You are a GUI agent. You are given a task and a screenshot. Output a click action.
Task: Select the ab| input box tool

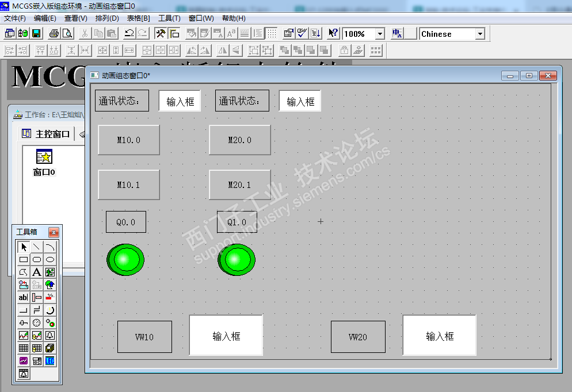point(24,298)
